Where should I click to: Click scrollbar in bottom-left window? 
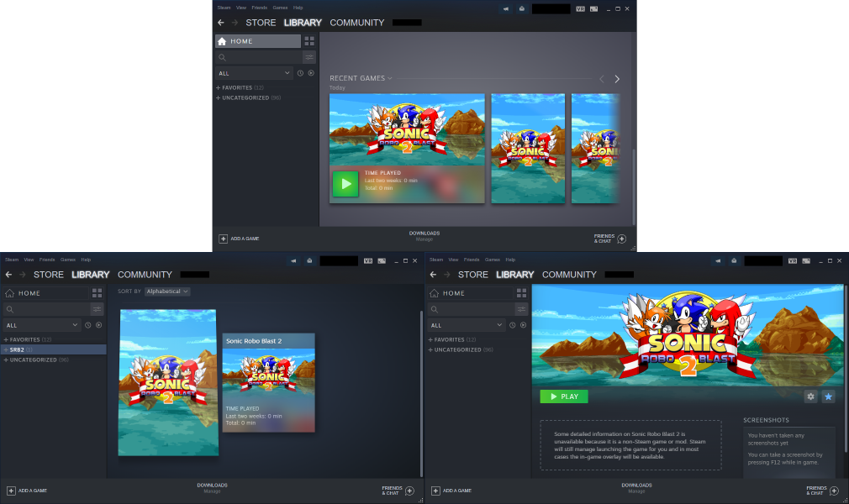(421, 394)
